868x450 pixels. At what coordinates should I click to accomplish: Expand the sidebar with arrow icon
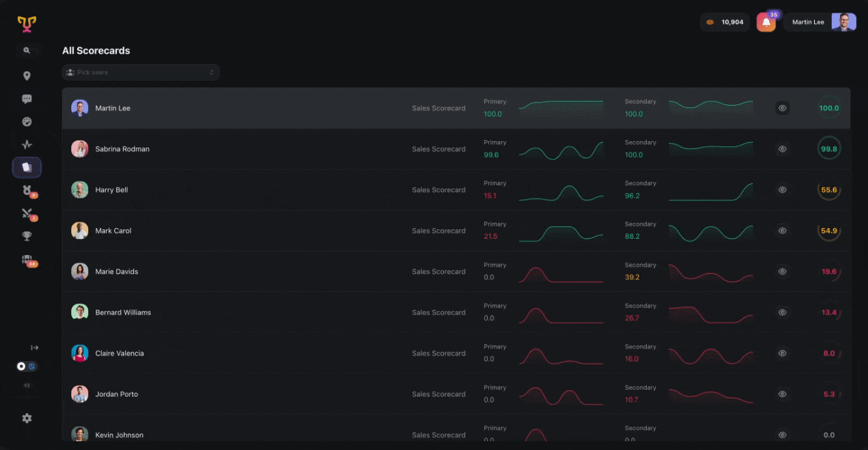[x=34, y=347]
